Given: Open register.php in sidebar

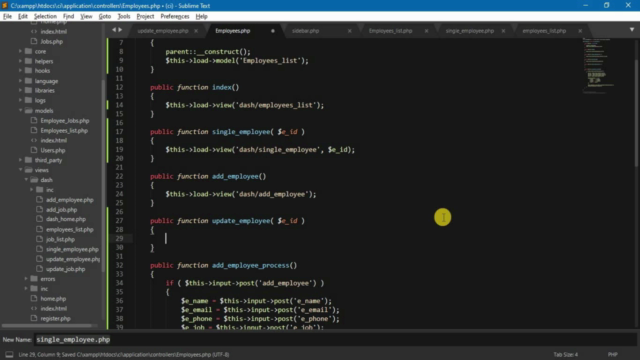Looking at the screenshot, I should pos(55,319).
